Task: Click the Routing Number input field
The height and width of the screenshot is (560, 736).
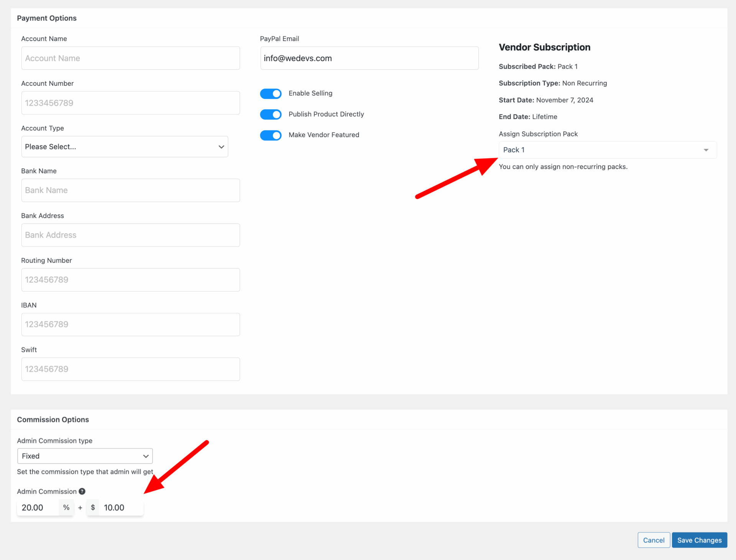Action: (x=130, y=279)
